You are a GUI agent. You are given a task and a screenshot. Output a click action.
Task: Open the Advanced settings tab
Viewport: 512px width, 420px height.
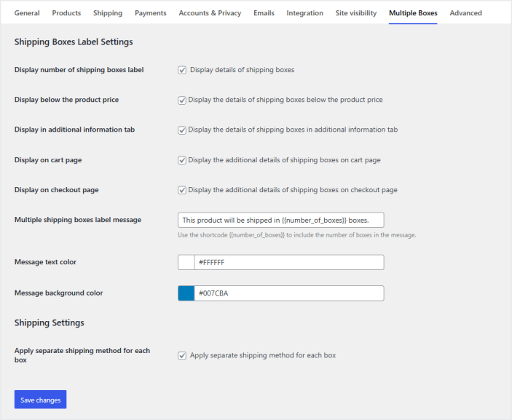pos(465,13)
